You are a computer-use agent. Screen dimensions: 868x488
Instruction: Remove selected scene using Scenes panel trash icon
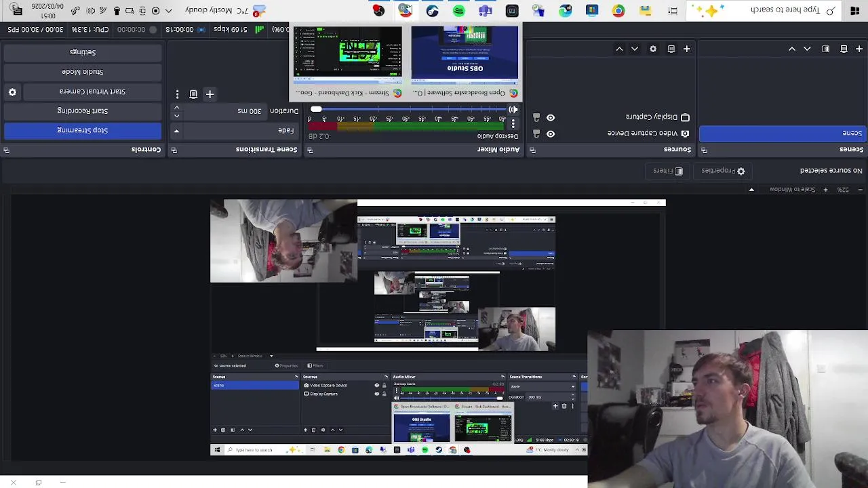coord(844,49)
